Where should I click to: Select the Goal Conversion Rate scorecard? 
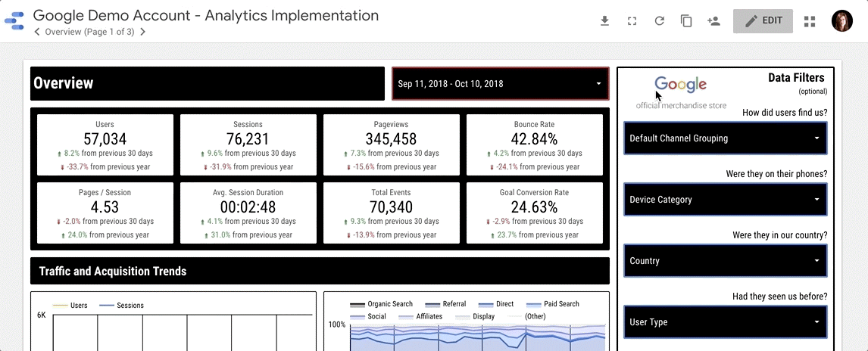coord(534,213)
